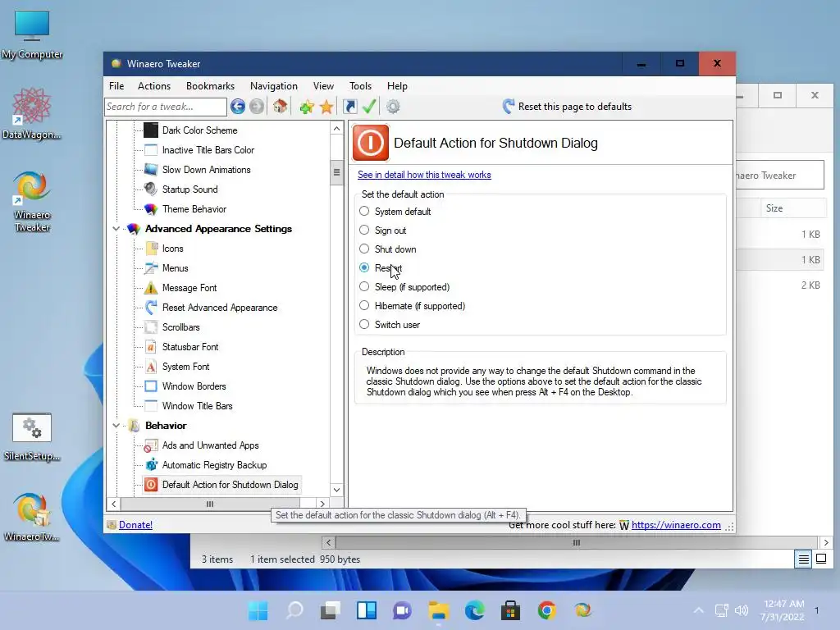The width and height of the screenshot is (840, 630).
Task: Launch Google Chrome from taskbar
Action: click(x=546, y=610)
